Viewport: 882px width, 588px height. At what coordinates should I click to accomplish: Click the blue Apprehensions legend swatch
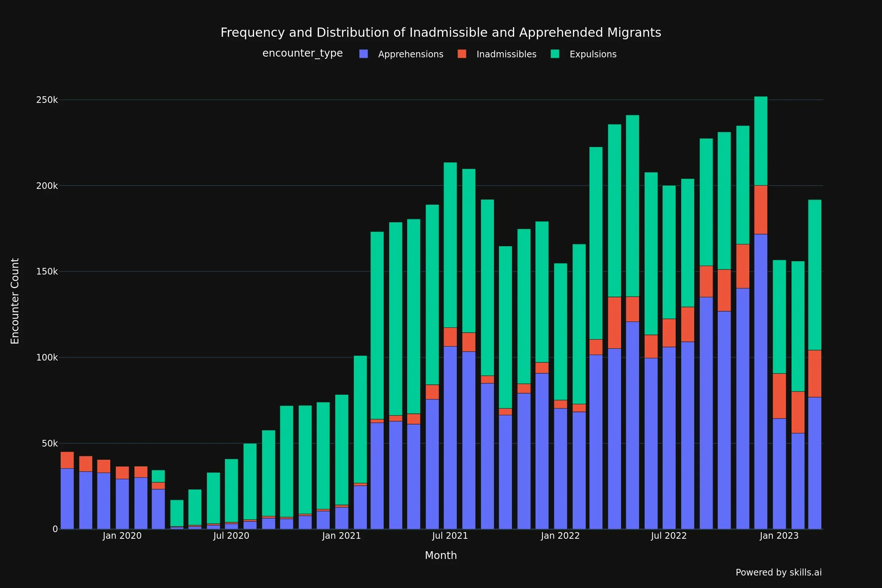tap(363, 54)
